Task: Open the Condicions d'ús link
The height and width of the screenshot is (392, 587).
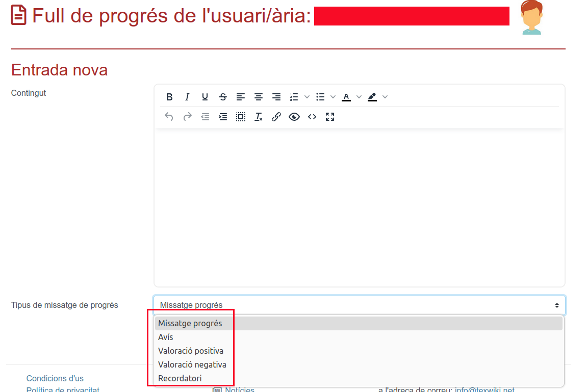Action: (x=55, y=379)
